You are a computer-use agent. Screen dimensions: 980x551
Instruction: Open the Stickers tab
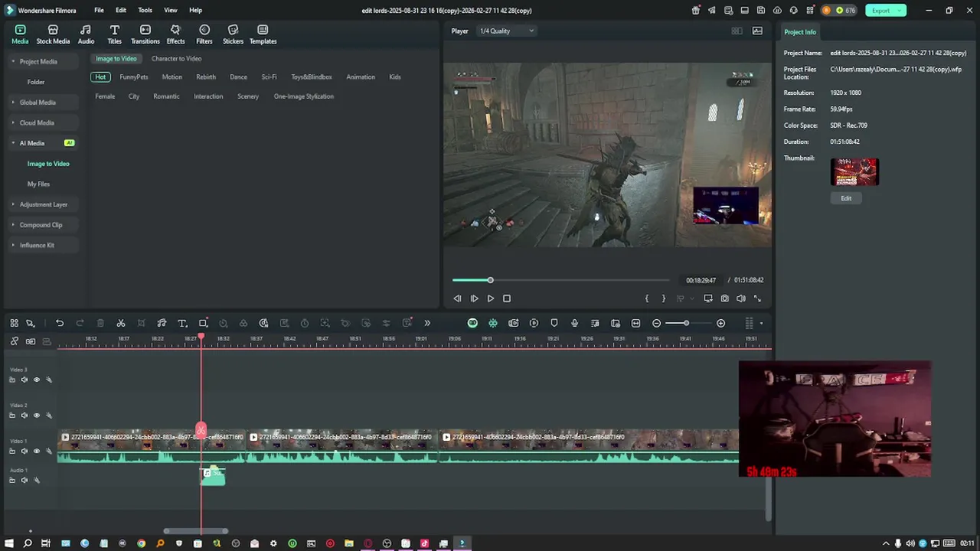tap(233, 34)
